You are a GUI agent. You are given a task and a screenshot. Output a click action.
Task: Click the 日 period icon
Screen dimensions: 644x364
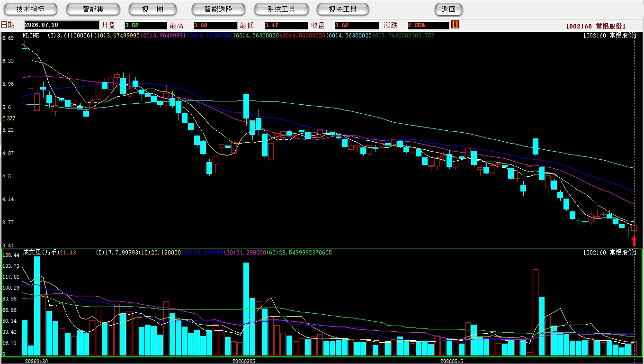(455, 25)
